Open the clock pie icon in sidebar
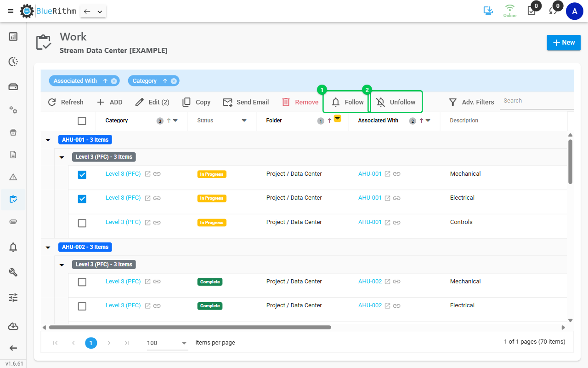The image size is (588, 368). pos(13,62)
